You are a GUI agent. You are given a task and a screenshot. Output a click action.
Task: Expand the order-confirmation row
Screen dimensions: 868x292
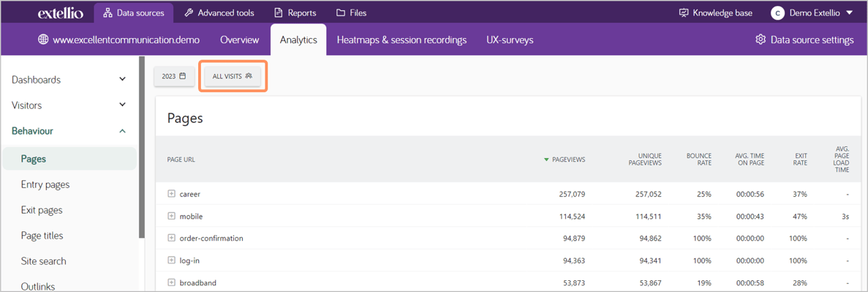[x=171, y=239]
